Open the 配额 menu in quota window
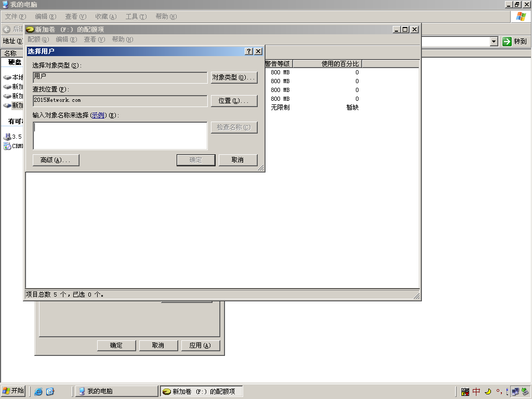Viewport: 532px width, 399px height. (x=38, y=39)
